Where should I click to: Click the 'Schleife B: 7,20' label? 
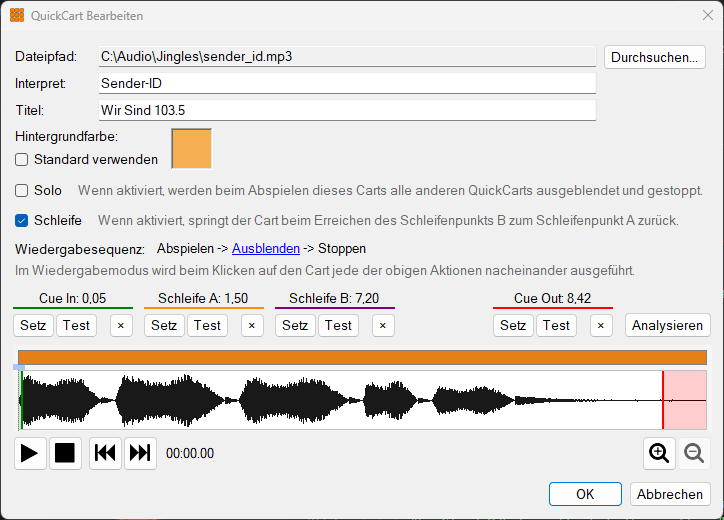(x=334, y=298)
